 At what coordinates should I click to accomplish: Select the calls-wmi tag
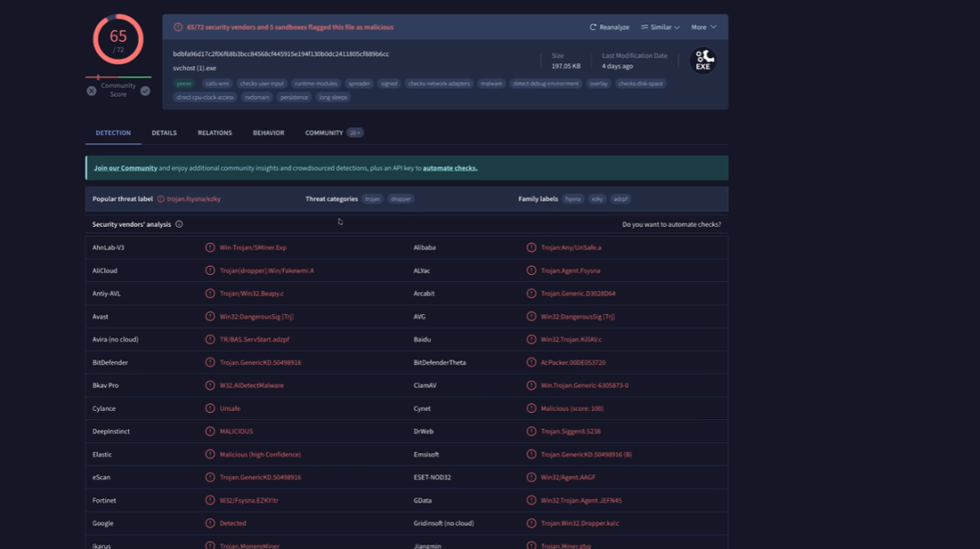pos(217,83)
